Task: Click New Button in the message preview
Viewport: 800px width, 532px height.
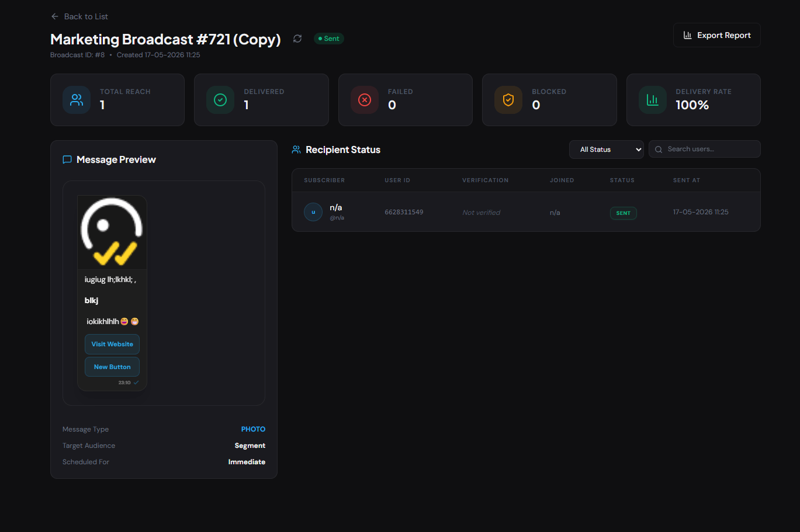Action: pyautogui.click(x=112, y=367)
